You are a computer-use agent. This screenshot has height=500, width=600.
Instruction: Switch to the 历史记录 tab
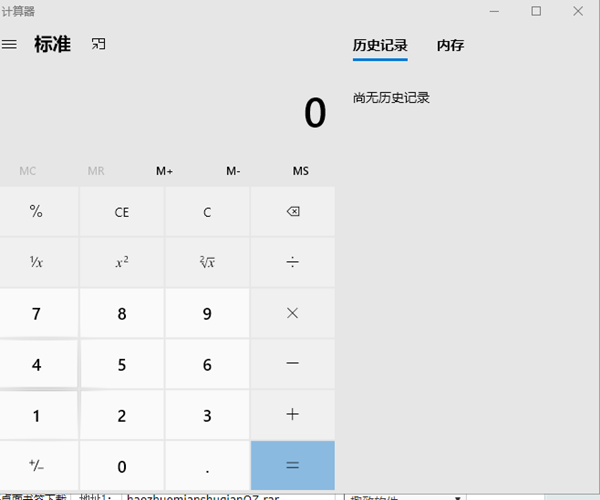point(380,46)
